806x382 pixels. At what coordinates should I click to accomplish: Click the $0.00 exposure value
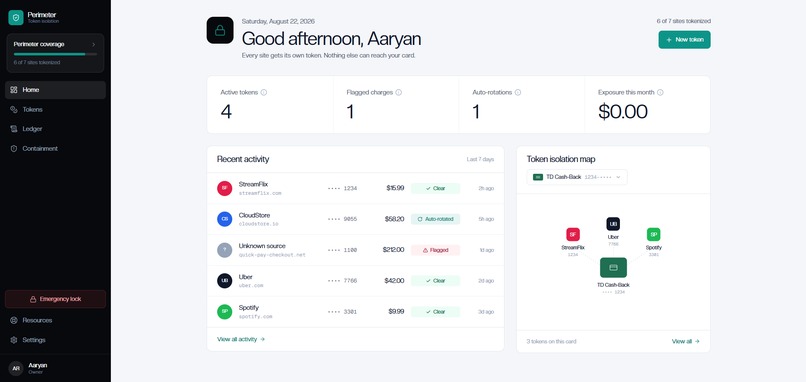click(x=622, y=112)
